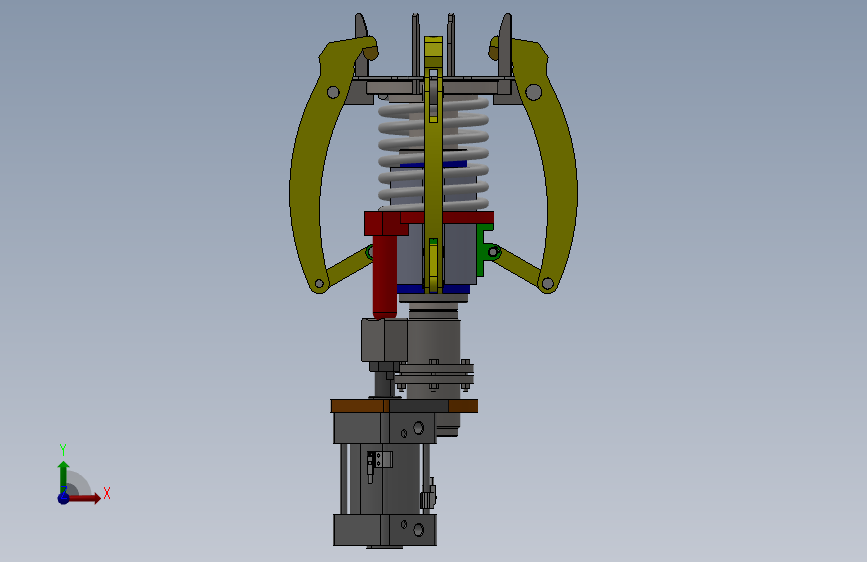867x562 pixels.
Task: Select the dark red vertical cylinder rod
Action: [x=384, y=277]
